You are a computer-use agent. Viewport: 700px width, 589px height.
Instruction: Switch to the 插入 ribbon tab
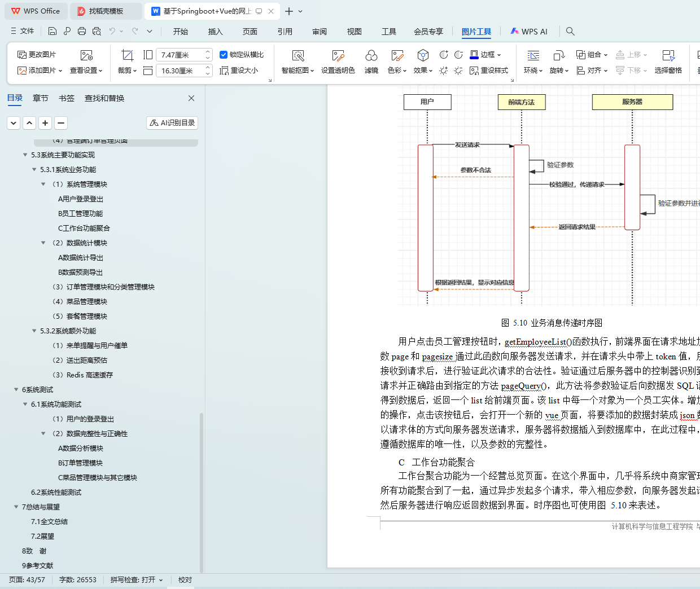[x=215, y=32]
